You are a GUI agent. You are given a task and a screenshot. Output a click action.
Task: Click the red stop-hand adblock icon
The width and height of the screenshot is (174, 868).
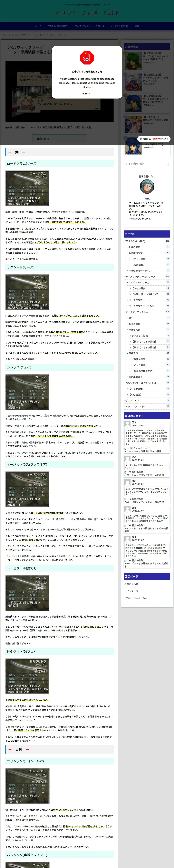coord(87,58)
